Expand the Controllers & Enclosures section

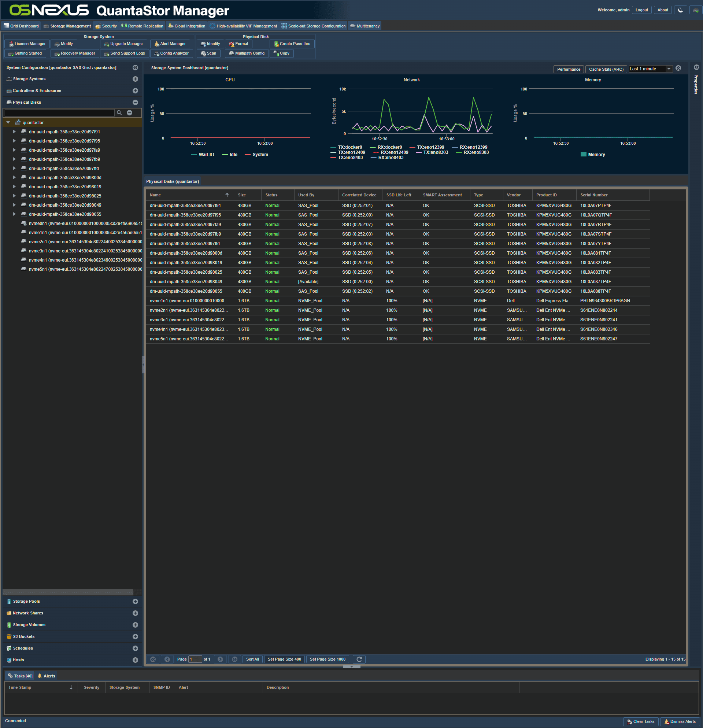135,90
